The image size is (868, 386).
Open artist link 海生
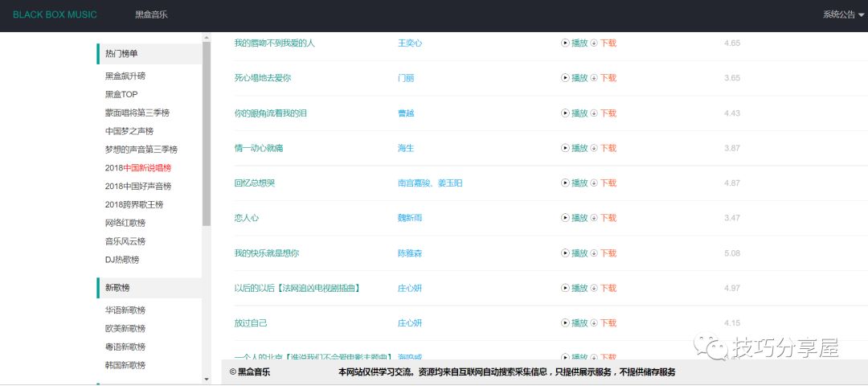tap(406, 148)
